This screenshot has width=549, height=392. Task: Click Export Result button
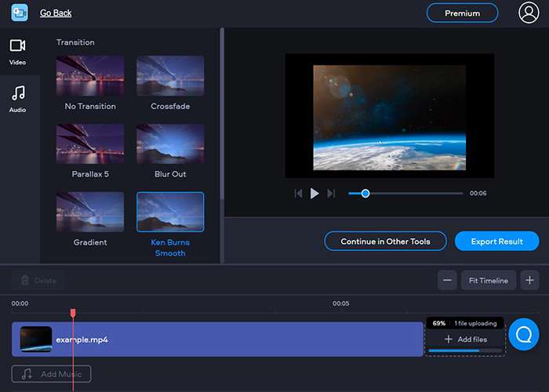point(496,241)
